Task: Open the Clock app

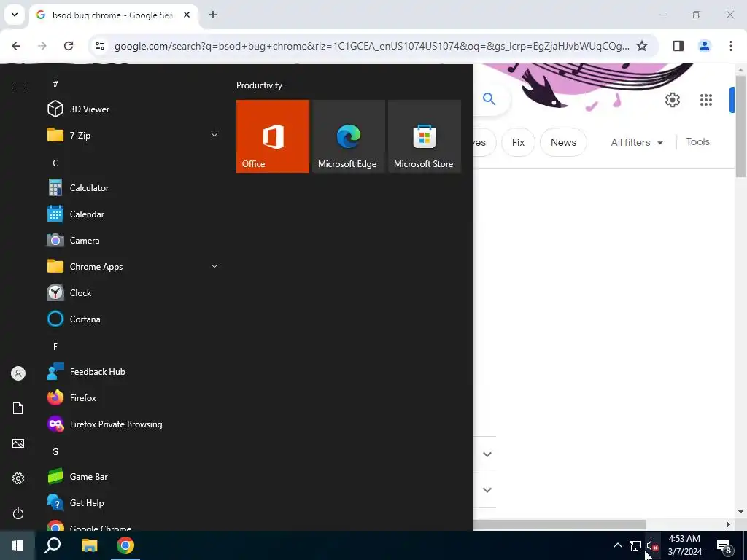Action: pyautogui.click(x=133, y=293)
